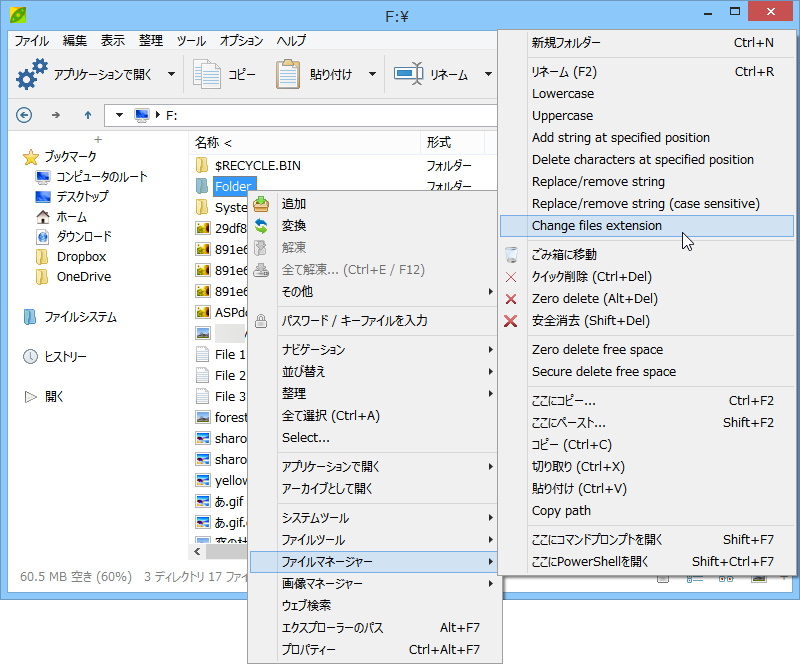Image resolution: width=800 pixels, height=664 pixels.
Task: Click the ヒストリー clock icon in sidebar
Action: [29, 354]
